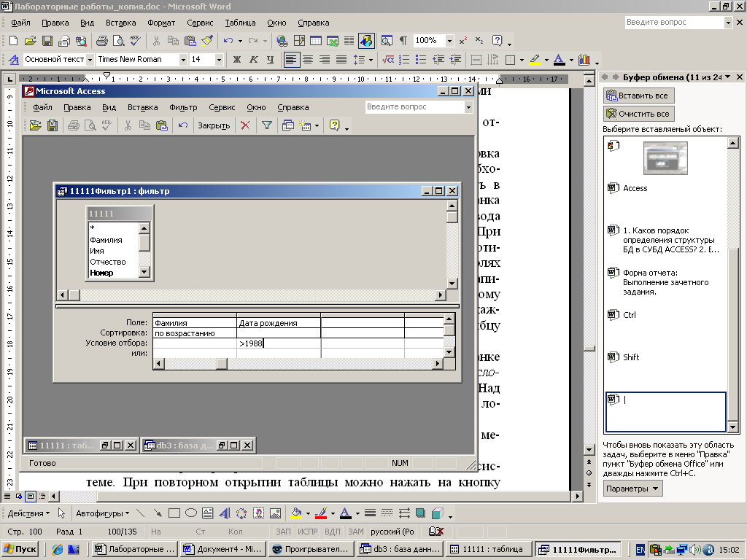This screenshot has width=747, height=560.
Task: Open Word menu Таблица
Action: tap(240, 23)
